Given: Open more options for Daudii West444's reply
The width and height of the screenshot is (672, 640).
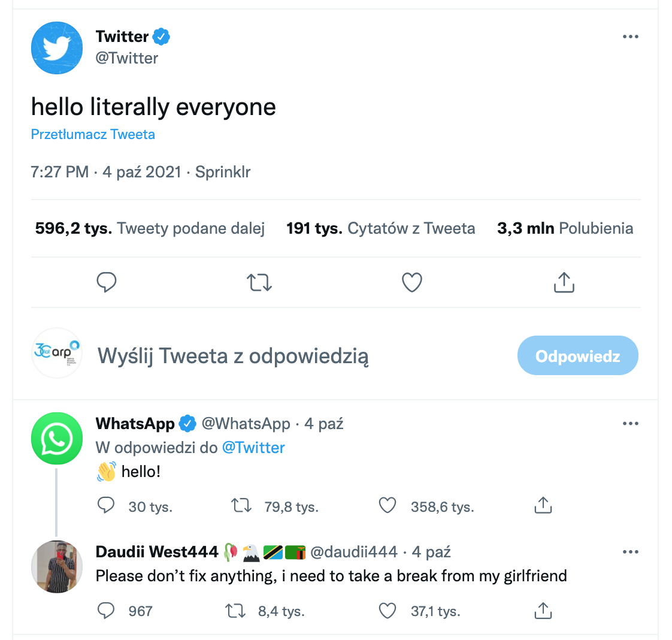Looking at the screenshot, I should [630, 552].
